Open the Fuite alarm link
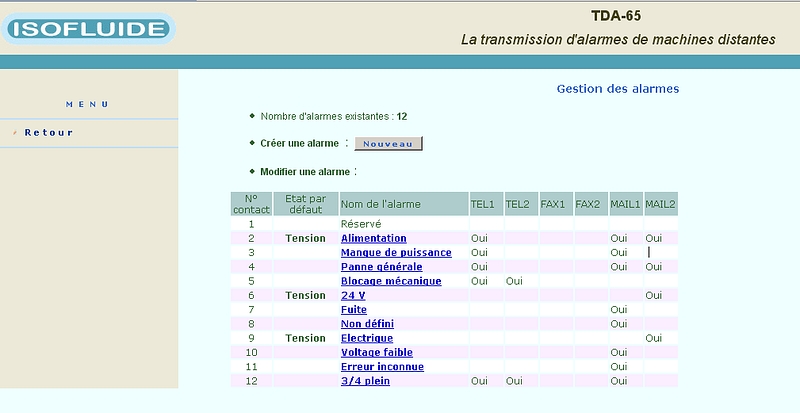 (354, 310)
